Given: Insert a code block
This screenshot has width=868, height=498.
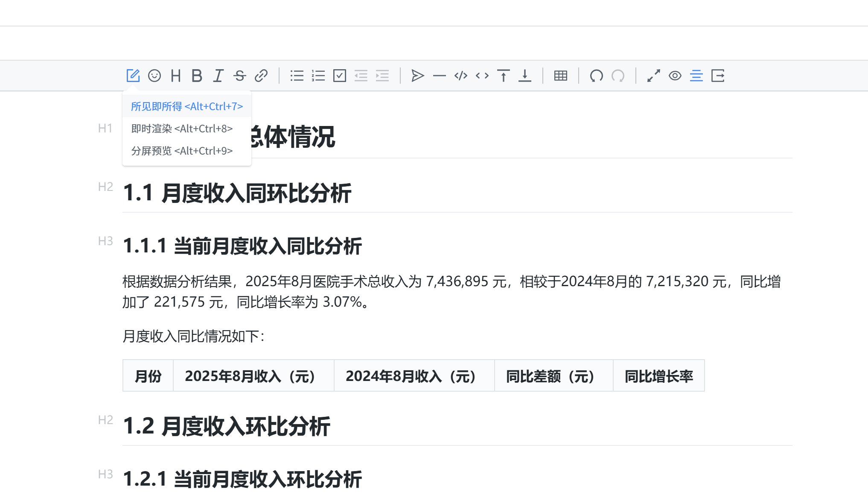Looking at the screenshot, I should click(460, 76).
